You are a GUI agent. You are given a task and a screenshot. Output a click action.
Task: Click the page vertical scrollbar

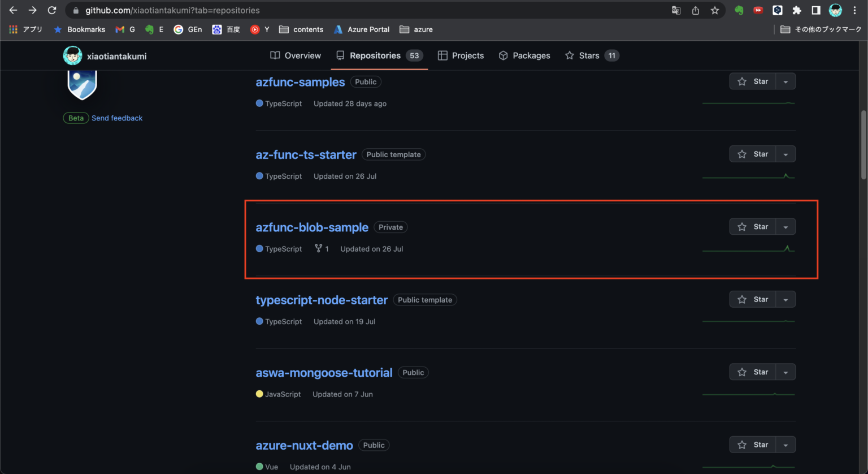pos(863,145)
